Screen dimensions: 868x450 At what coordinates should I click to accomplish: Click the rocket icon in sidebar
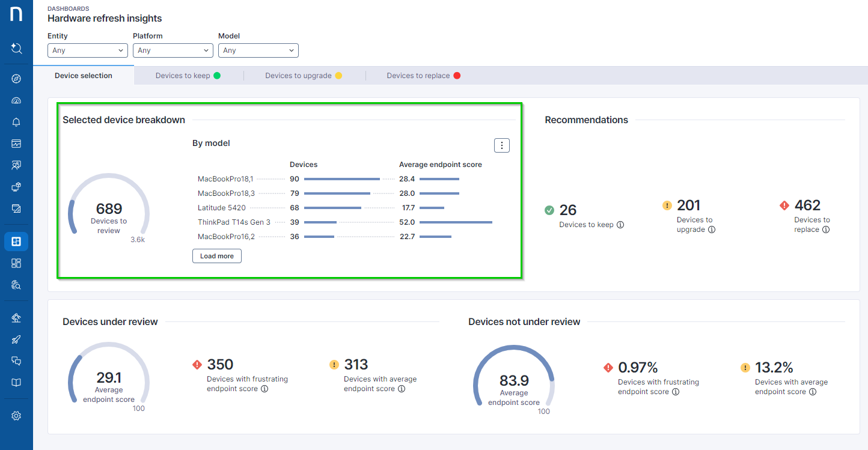[16, 339]
